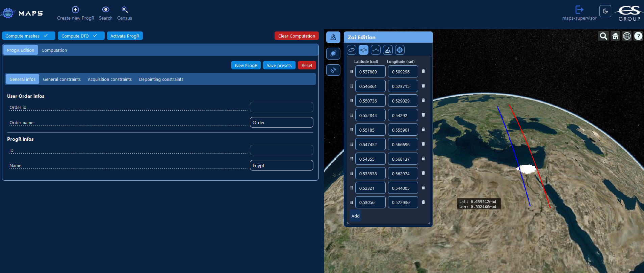The height and width of the screenshot is (273, 644).
Task: Open the satellite dish panel button
Action: click(333, 70)
